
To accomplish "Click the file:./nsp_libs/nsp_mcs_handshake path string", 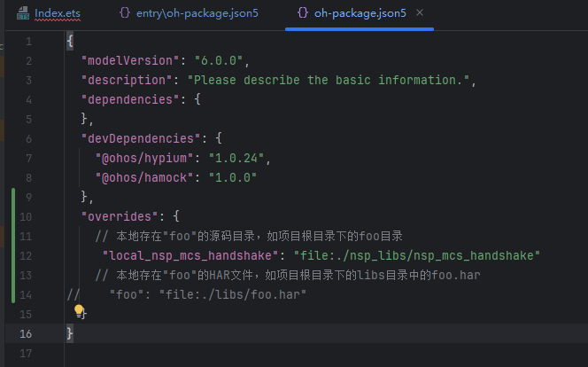I will tap(416, 255).
